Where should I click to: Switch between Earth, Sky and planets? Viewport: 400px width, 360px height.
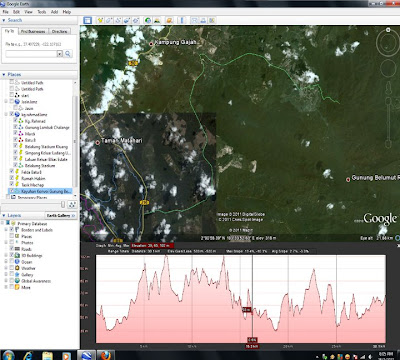169,20
